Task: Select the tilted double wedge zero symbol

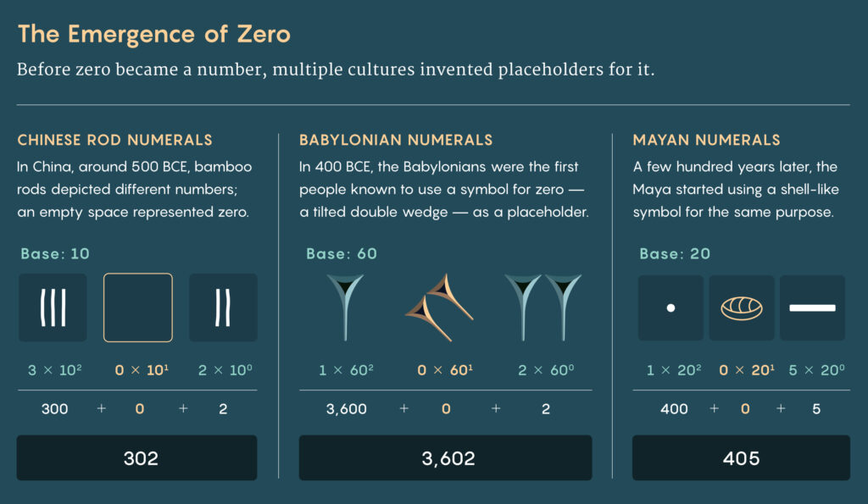Action: (x=440, y=307)
